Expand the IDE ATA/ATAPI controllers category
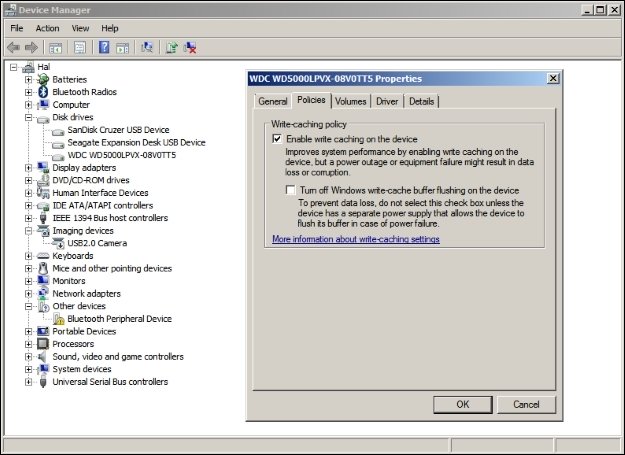Screen dimensions: 625x455 (x=28, y=206)
